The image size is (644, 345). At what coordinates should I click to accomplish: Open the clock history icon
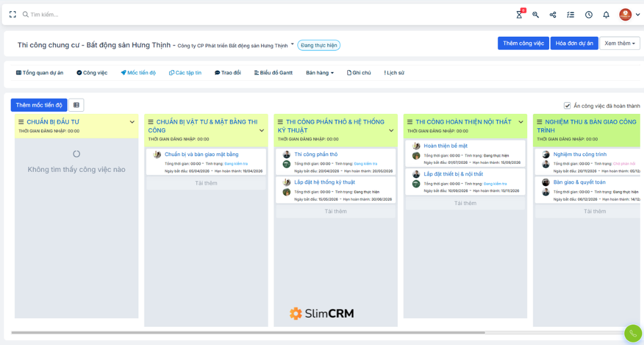[588, 15]
